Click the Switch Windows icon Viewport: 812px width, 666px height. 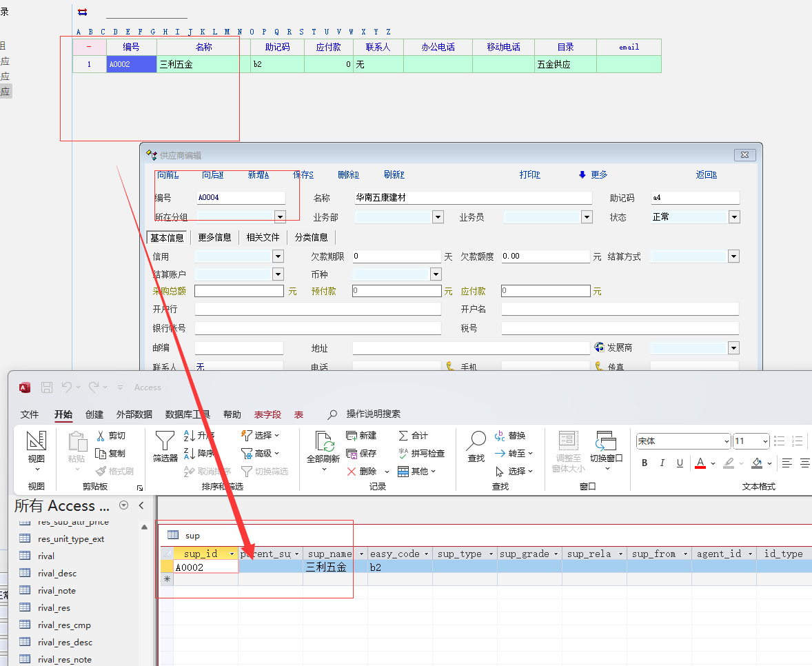tap(606, 441)
